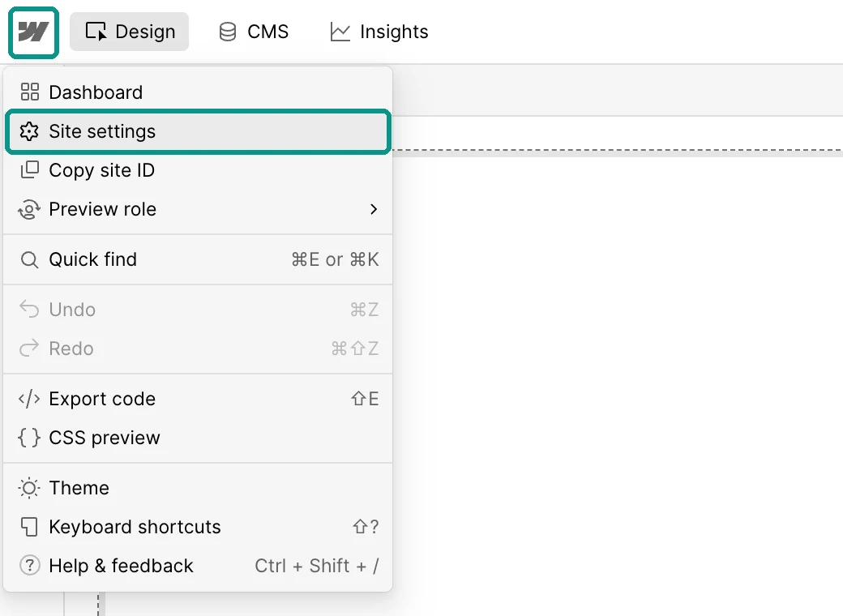
Task: Open Quick find
Action: pos(198,259)
